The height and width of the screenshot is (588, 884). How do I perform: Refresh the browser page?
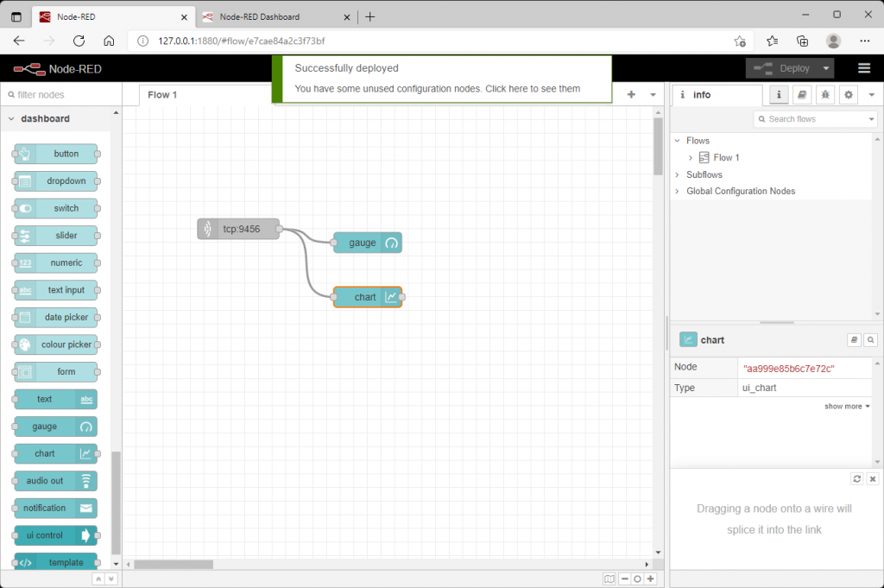tap(79, 41)
